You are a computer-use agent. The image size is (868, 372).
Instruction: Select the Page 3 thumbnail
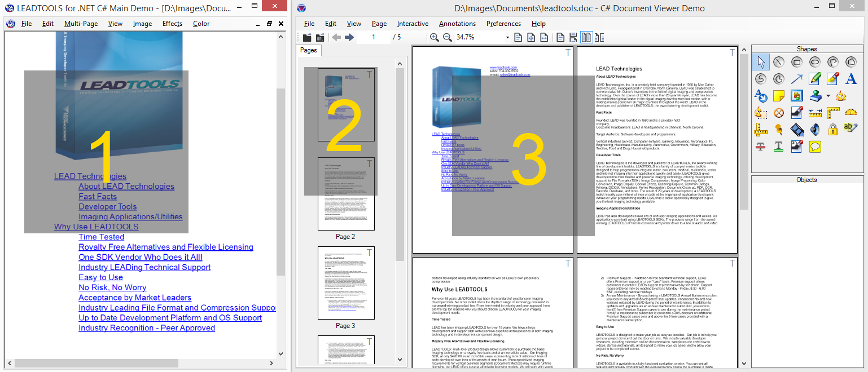[345, 283]
